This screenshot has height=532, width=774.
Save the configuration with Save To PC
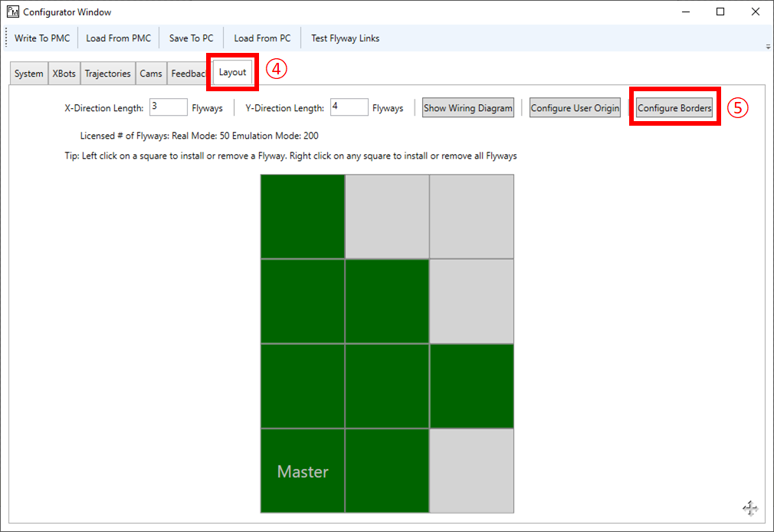tap(190, 38)
